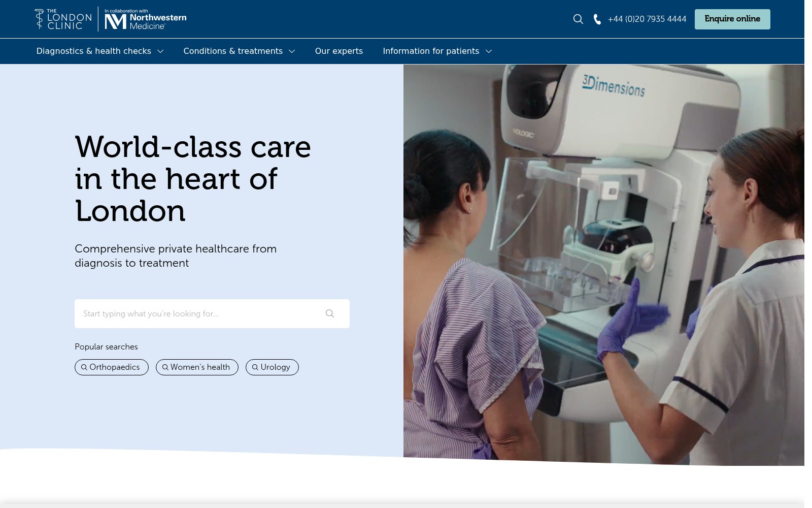
Task: Expand the Information for patients chevron
Action: pyautogui.click(x=489, y=51)
